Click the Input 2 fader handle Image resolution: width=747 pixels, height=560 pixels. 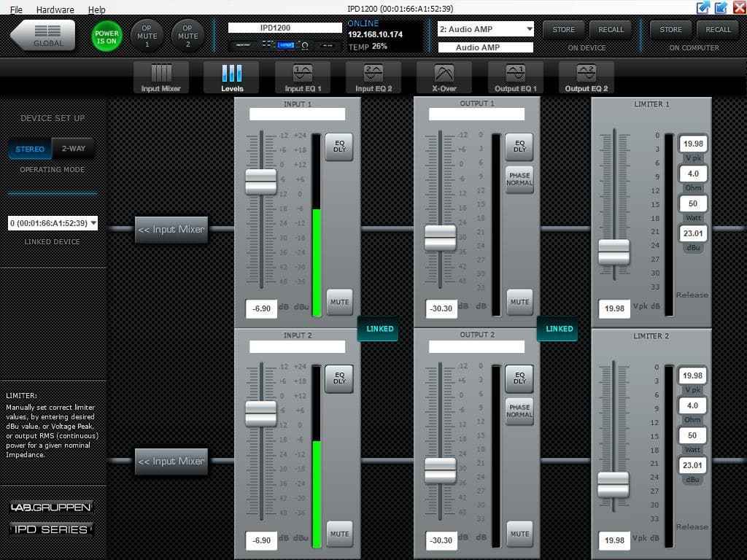coord(260,413)
